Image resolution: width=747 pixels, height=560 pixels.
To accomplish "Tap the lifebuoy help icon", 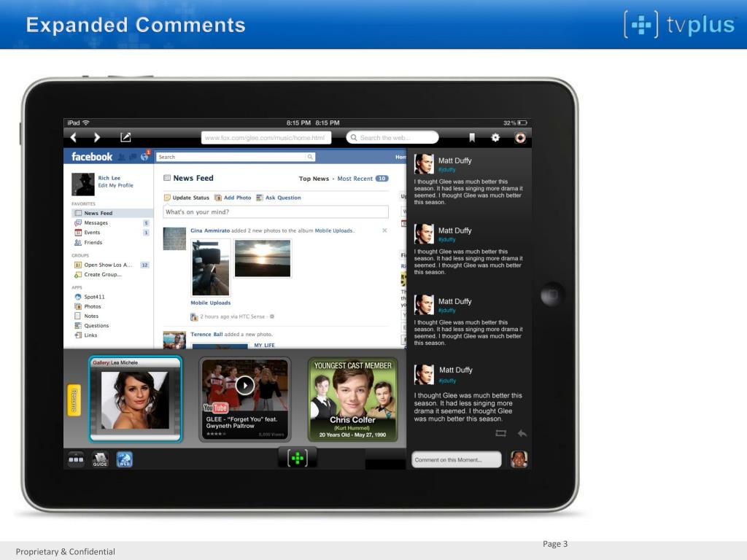I will pyautogui.click(x=520, y=138).
